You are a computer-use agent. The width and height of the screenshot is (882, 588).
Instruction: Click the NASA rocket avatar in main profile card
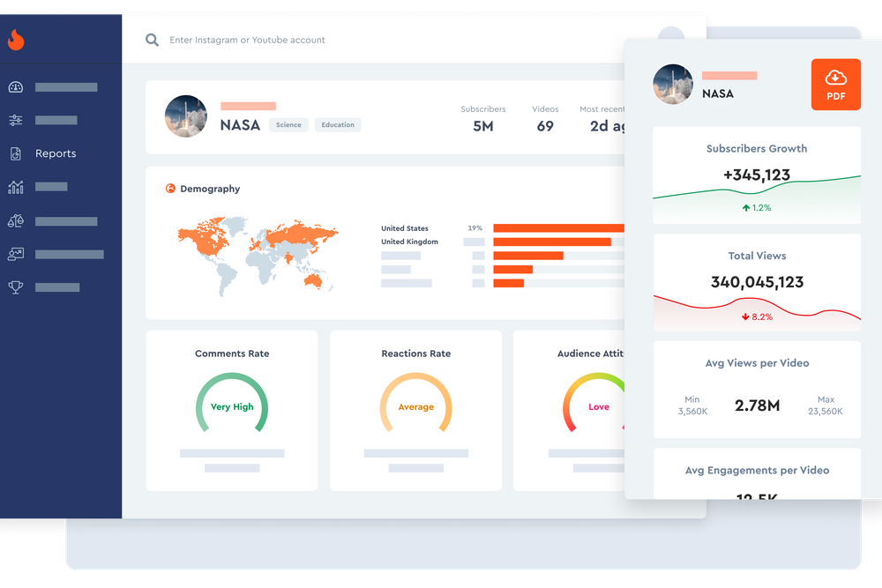[185, 116]
